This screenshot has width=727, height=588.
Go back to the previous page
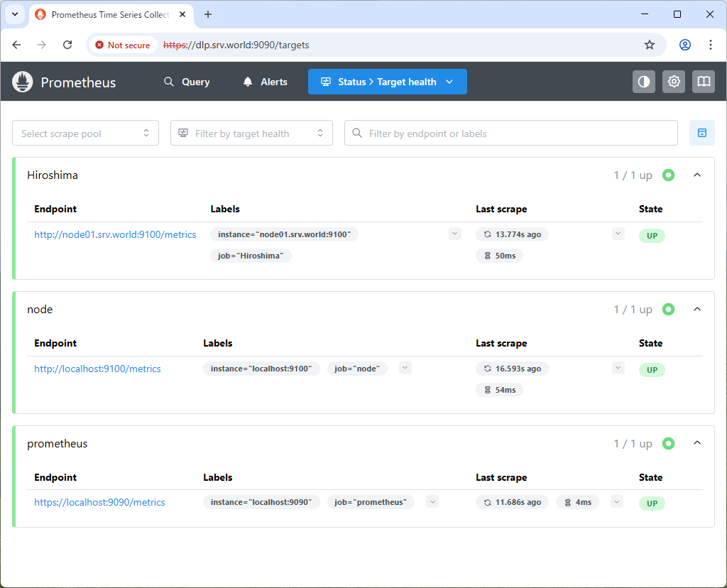pyautogui.click(x=17, y=45)
